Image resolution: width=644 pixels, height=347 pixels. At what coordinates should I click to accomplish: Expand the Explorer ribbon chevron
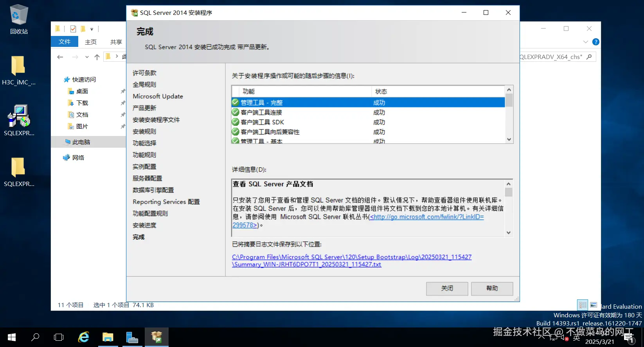585,42
